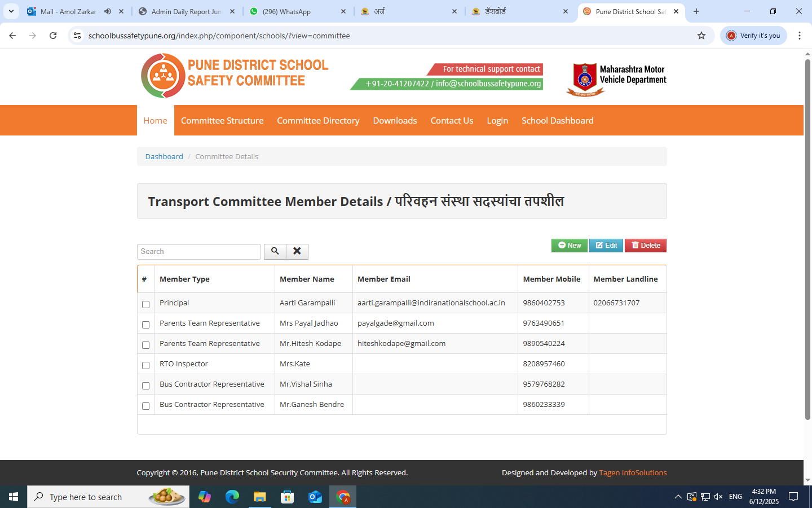
Task: View site information icon in address bar
Action: 77,36
